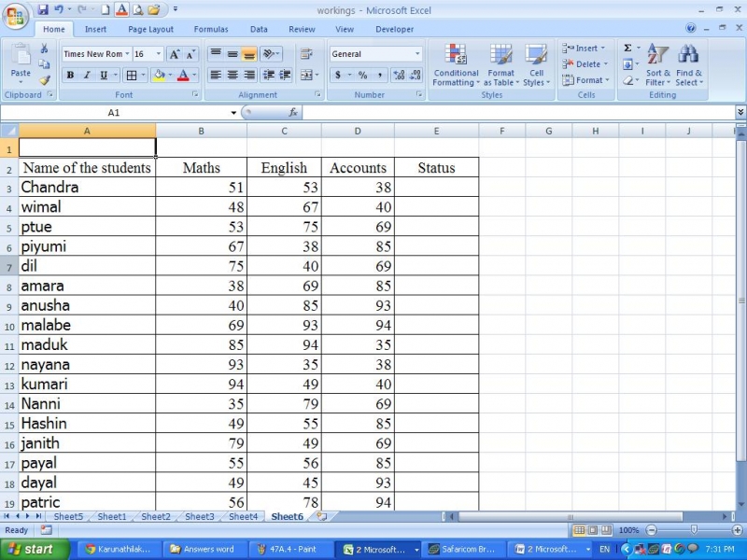Click the Increase Decimal icon

click(399, 76)
